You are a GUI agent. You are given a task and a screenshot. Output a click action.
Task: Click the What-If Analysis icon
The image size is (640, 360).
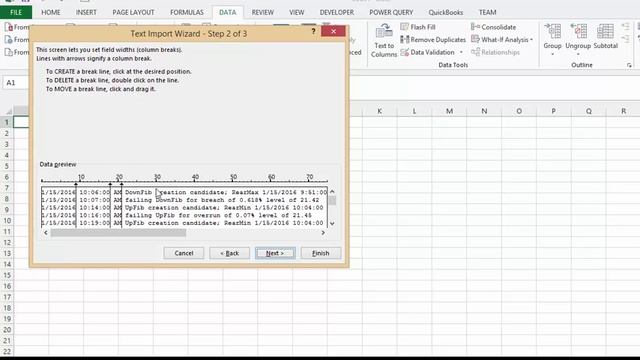coord(475,40)
